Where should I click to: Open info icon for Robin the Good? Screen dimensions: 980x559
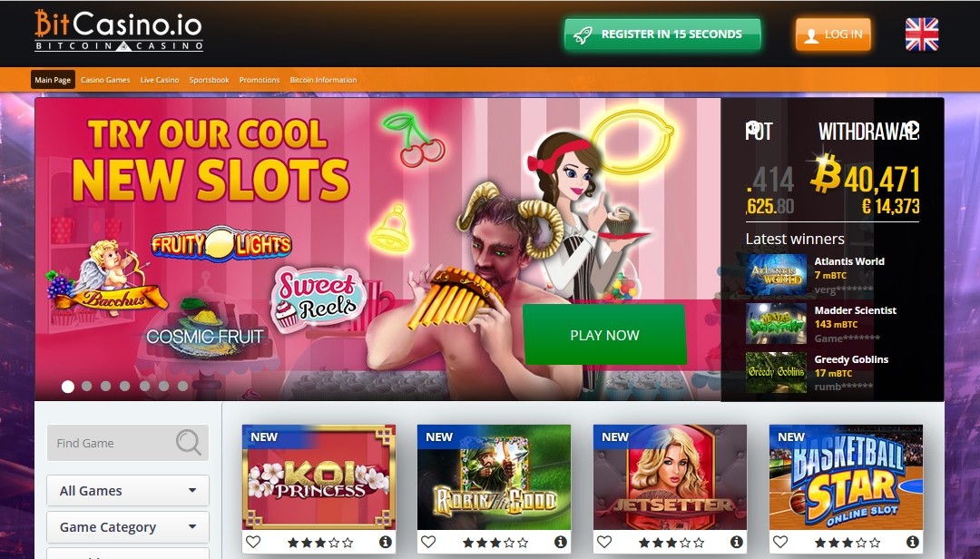point(561,542)
